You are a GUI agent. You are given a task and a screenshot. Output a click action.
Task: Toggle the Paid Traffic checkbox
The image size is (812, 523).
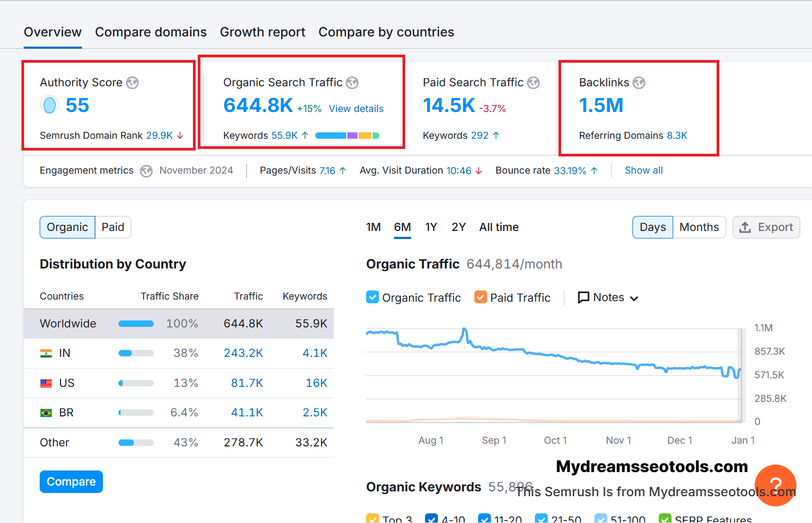pyautogui.click(x=481, y=297)
